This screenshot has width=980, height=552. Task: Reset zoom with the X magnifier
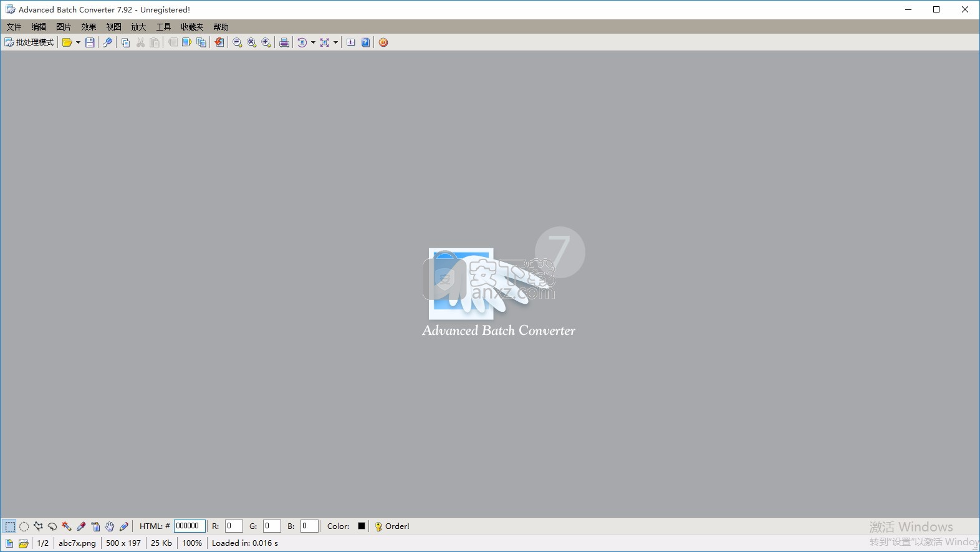(251, 42)
